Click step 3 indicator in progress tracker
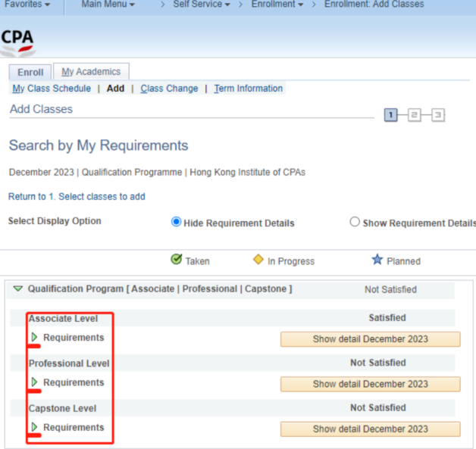The height and width of the screenshot is (449, 476). 438,115
